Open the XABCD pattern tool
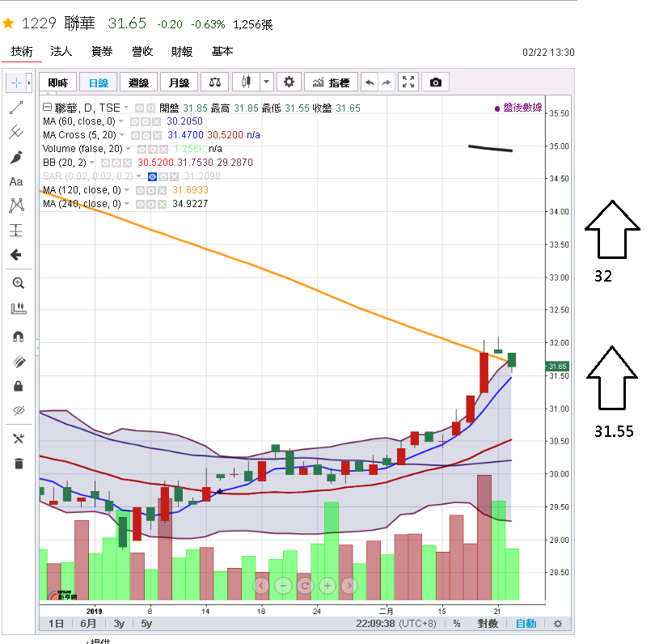This screenshot has width=655, height=644. coord(16,205)
